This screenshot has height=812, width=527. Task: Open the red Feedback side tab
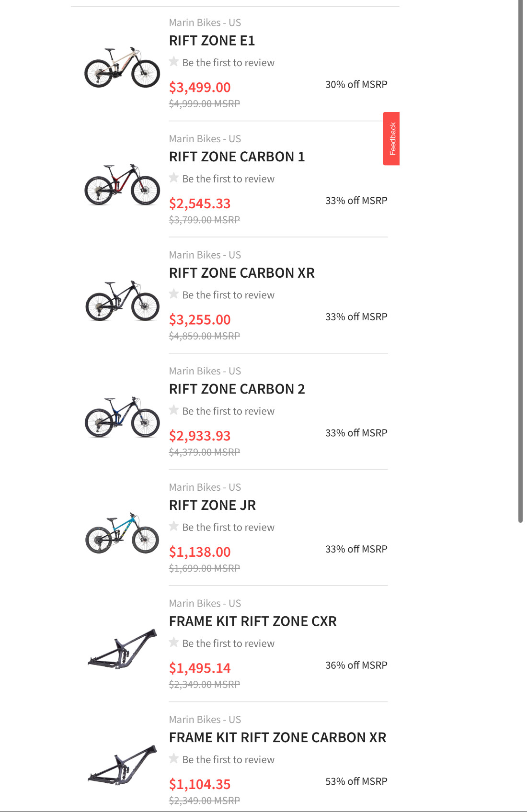(x=391, y=139)
